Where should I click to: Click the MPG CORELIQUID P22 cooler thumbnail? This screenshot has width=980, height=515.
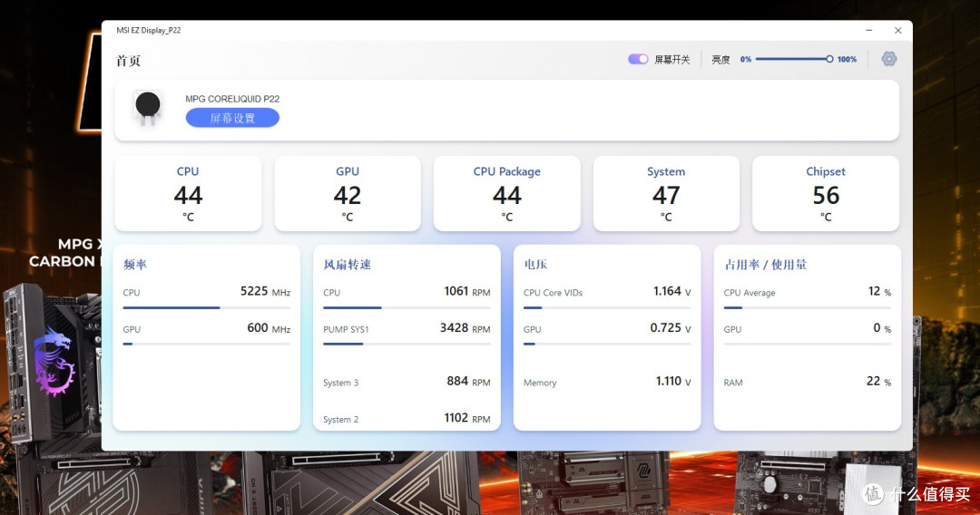[x=148, y=107]
